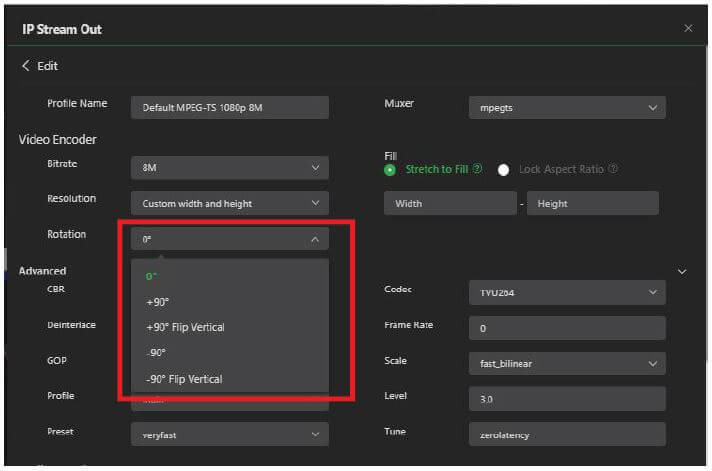The width and height of the screenshot is (712, 471).
Task: Select the Stretch to Fill radio button
Action: 390,170
